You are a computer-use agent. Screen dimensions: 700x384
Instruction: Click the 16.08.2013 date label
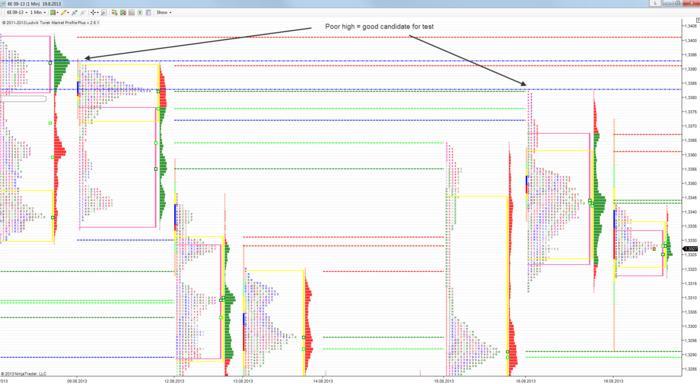[526, 381]
